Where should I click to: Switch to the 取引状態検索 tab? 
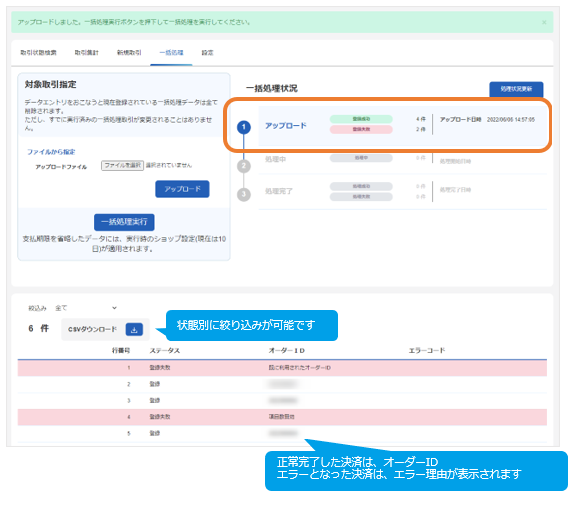pyautogui.click(x=38, y=53)
